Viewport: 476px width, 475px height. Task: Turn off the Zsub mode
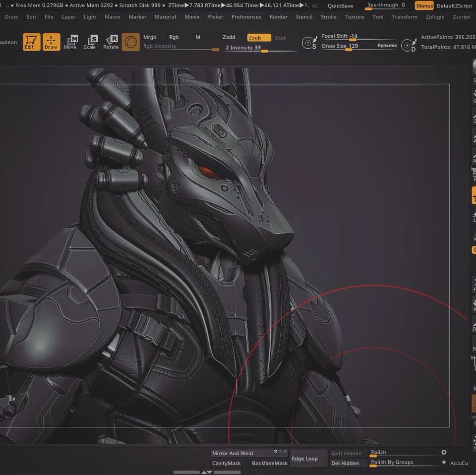click(259, 38)
